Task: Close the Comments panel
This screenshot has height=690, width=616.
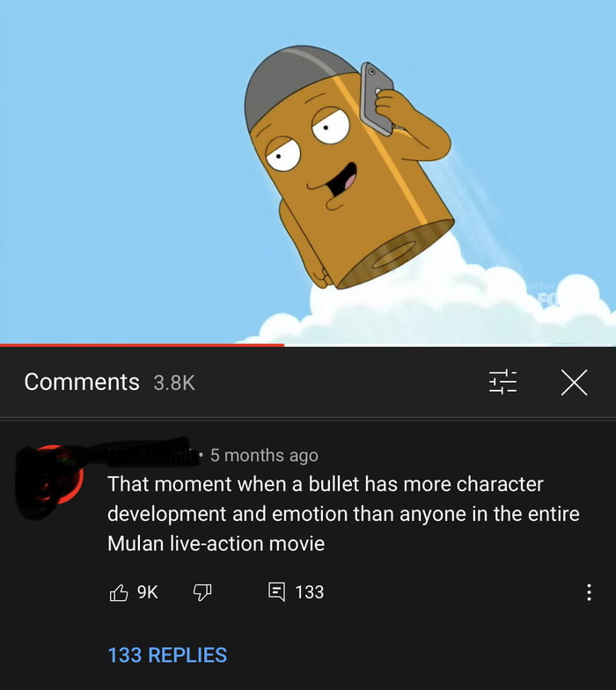Action: point(574,382)
